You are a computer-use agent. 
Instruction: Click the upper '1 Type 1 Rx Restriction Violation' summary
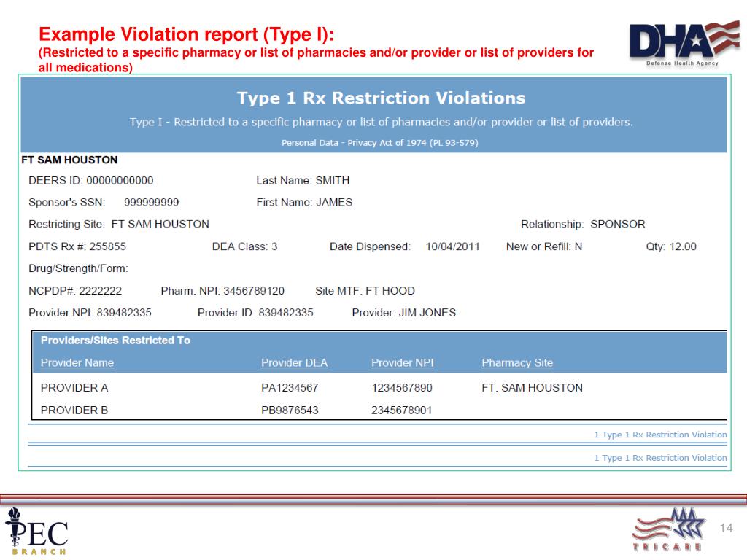tap(660, 435)
